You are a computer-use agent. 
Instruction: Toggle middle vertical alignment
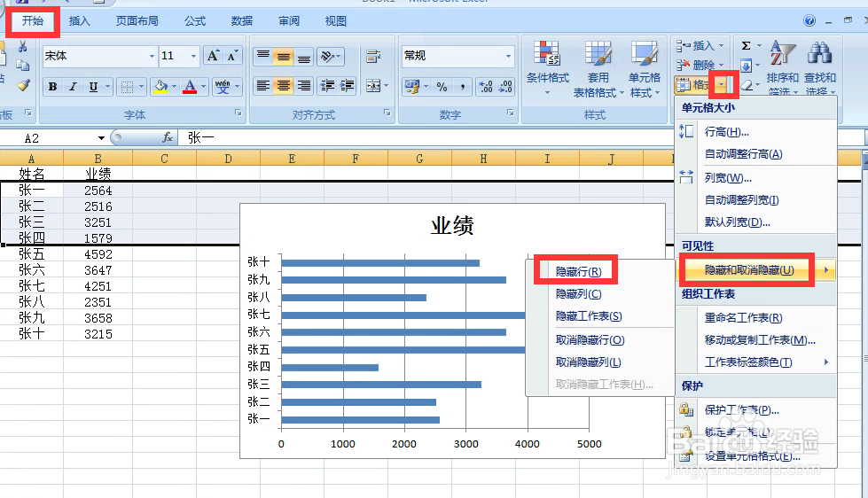[x=283, y=56]
